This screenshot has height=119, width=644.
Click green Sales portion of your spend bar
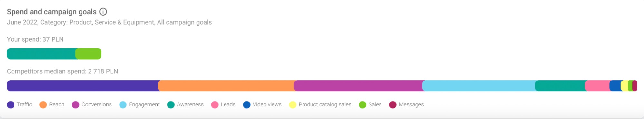pos(89,54)
